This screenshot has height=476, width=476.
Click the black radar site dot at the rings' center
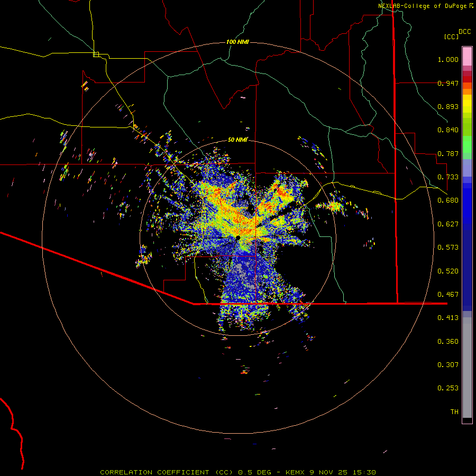point(238,237)
